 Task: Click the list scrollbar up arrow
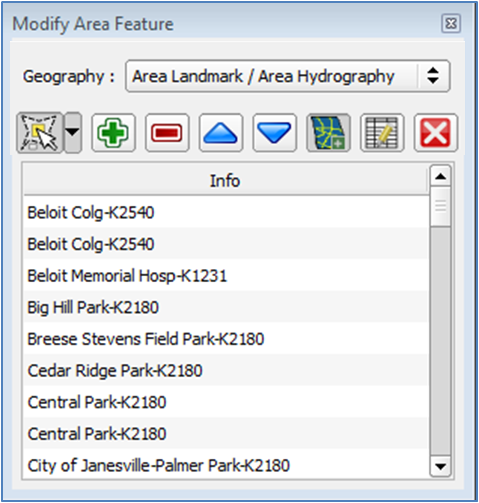tap(440, 176)
